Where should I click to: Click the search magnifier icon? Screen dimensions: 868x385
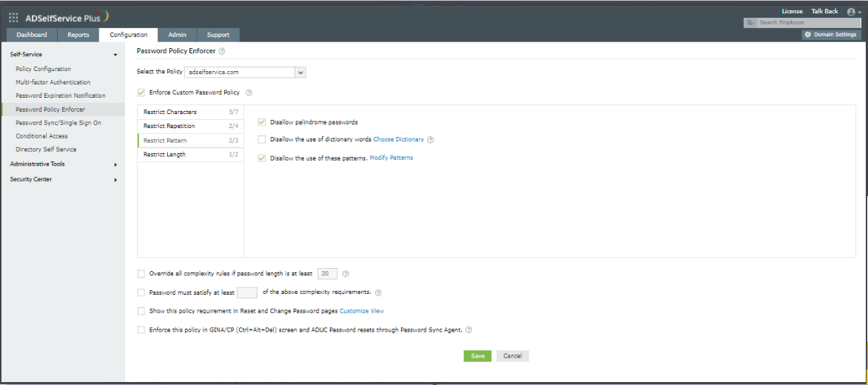click(x=750, y=23)
